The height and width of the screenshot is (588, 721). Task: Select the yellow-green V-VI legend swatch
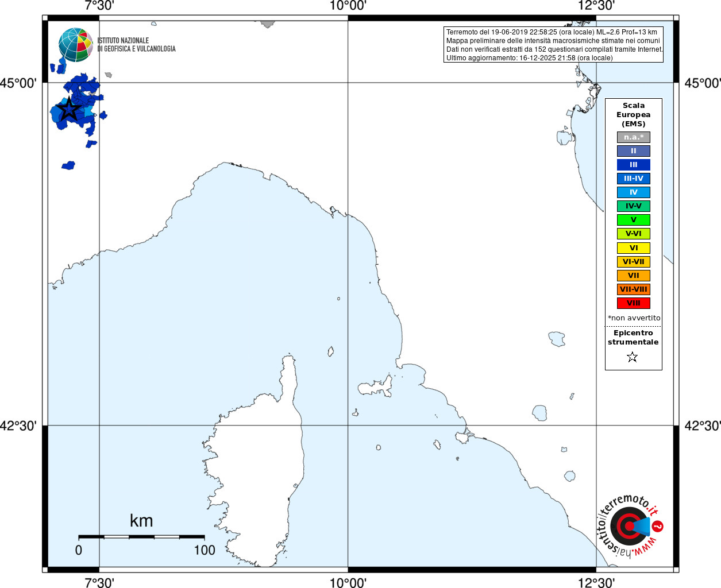[x=634, y=234]
